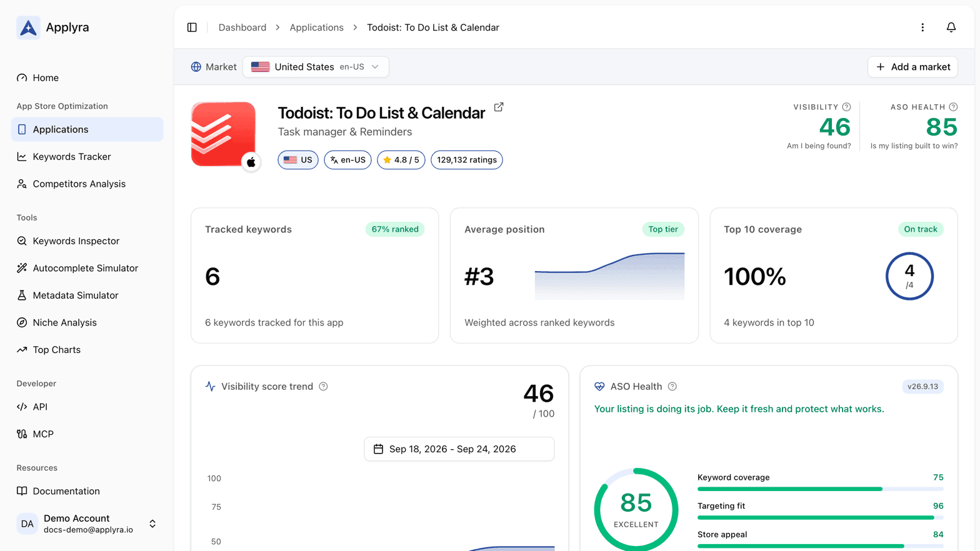Click the Applyra logo icon
Screen dimensions: 980x551
click(28, 27)
